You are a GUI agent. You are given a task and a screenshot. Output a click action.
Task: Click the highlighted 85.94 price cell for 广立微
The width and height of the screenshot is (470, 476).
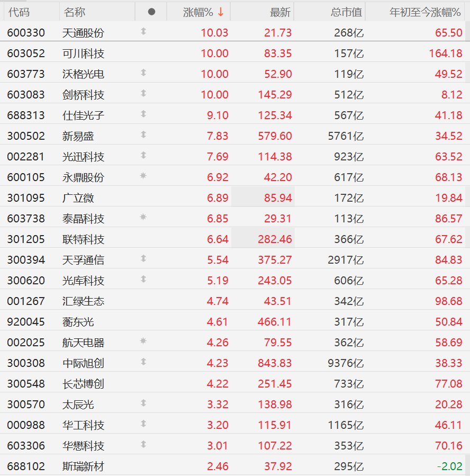263,197
